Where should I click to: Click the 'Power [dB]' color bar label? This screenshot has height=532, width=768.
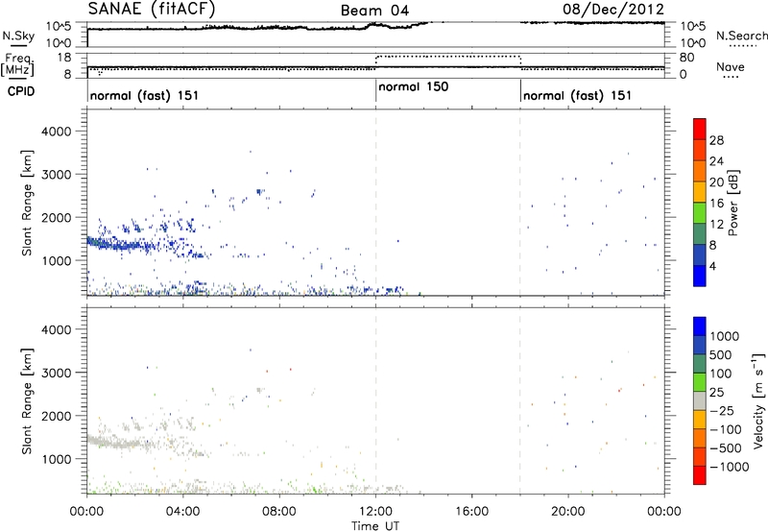point(732,203)
